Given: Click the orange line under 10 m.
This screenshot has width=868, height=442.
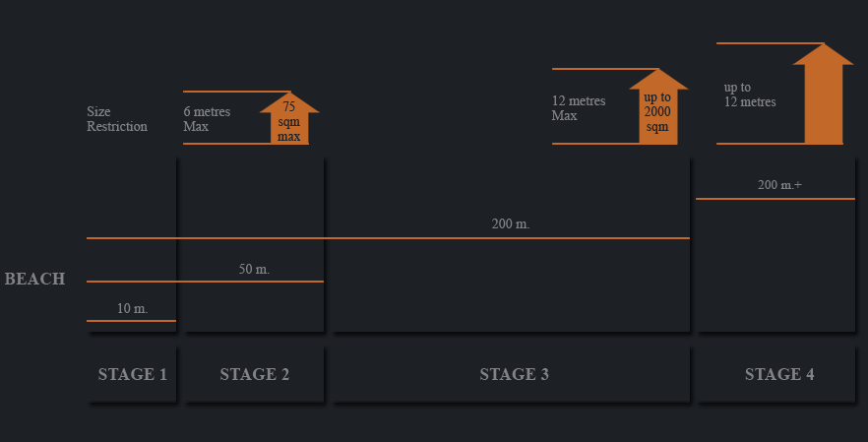Looking at the screenshot, I should click(x=131, y=321).
